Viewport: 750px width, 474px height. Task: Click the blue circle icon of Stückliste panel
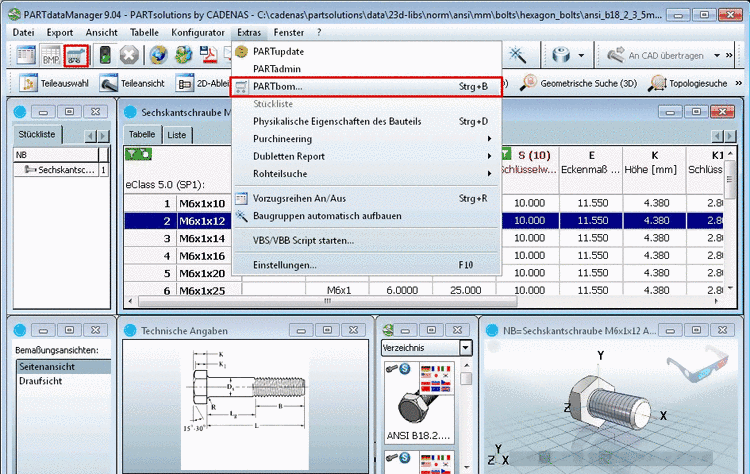(x=20, y=112)
